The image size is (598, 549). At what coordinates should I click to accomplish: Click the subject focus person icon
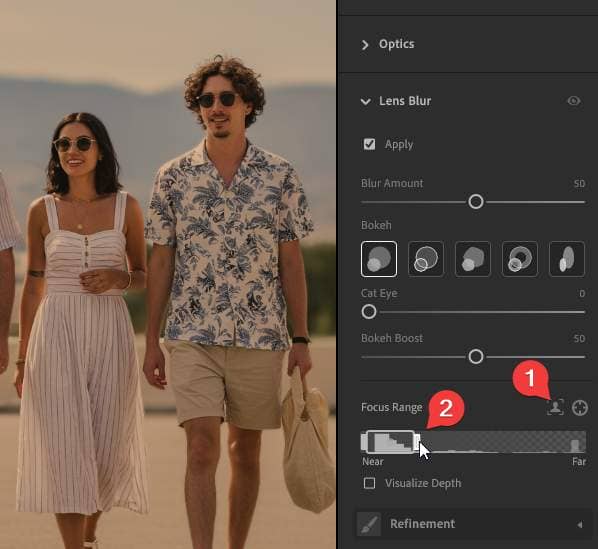tap(555, 408)
